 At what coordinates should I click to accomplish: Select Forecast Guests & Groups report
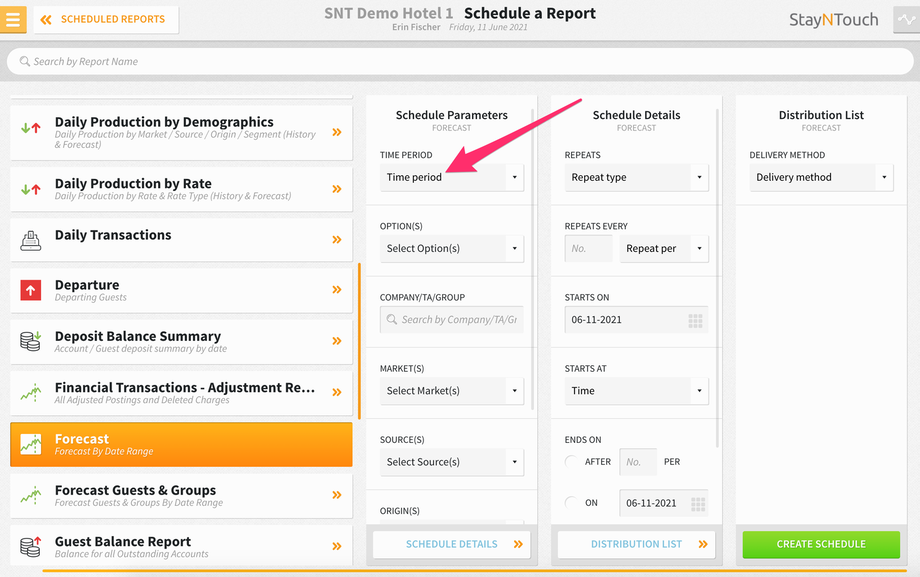pos(181,495)
